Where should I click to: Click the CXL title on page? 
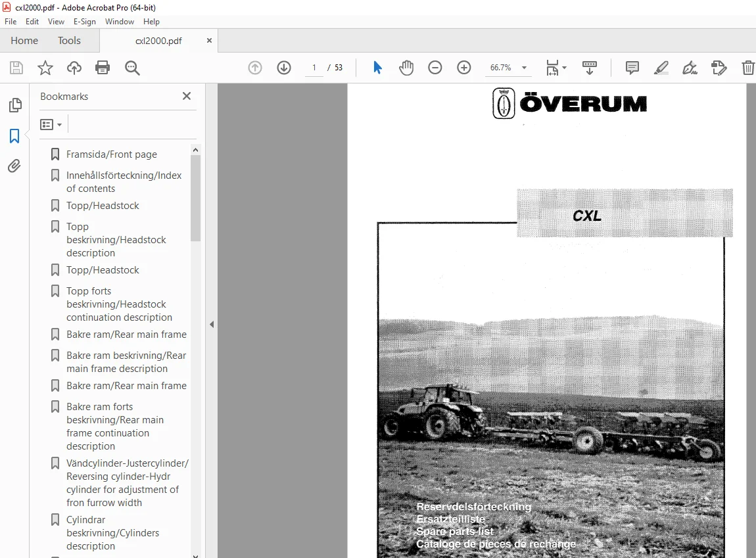tap(587, 216)
